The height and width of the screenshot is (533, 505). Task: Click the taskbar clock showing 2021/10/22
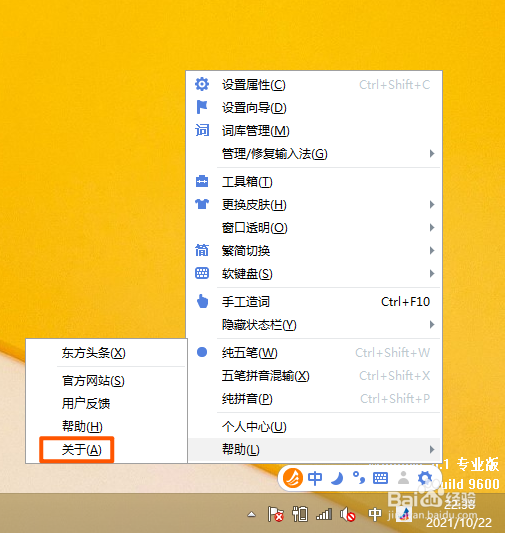459,513
